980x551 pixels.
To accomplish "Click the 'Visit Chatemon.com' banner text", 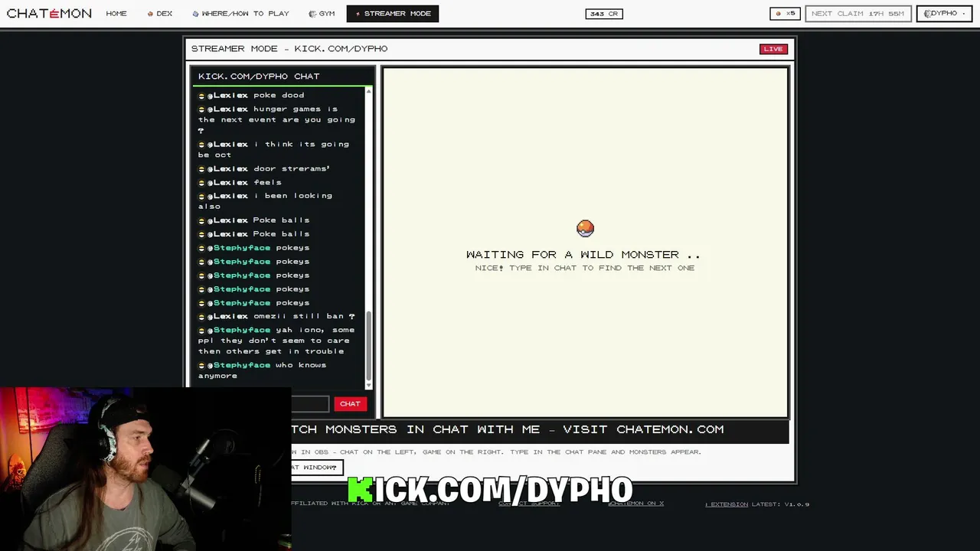I will [x=643, y=429].
